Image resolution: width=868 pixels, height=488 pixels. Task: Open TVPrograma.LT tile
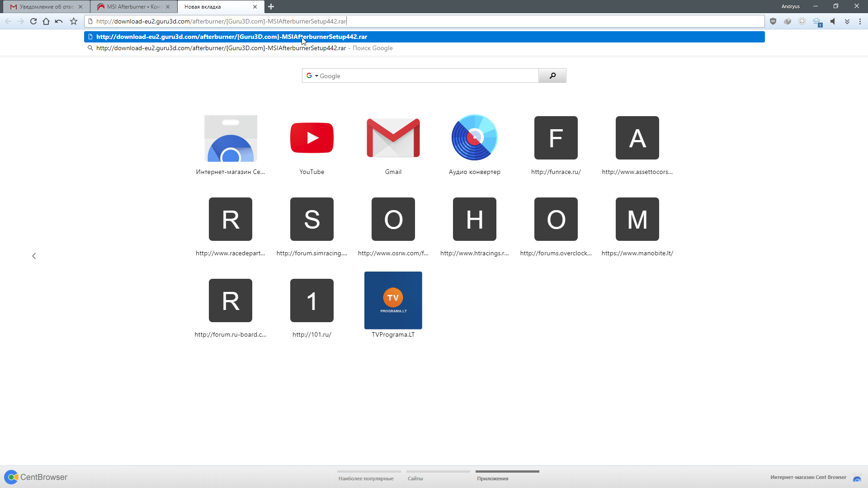coord(393,300)
